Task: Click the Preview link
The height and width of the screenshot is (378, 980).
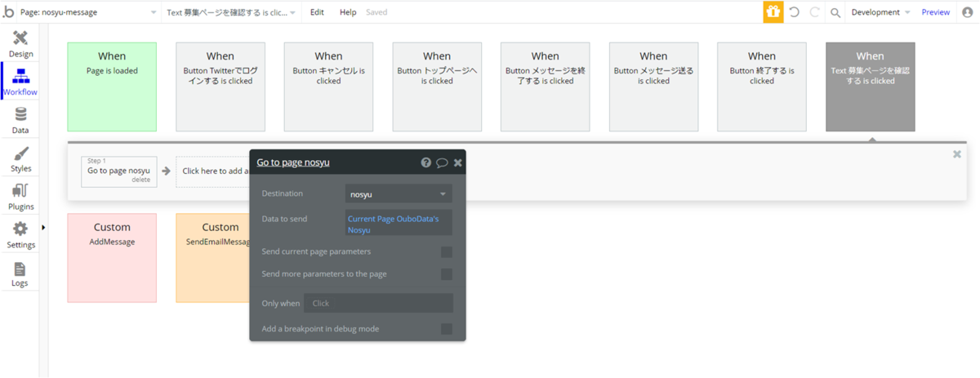Action: (x=935, y=12)
